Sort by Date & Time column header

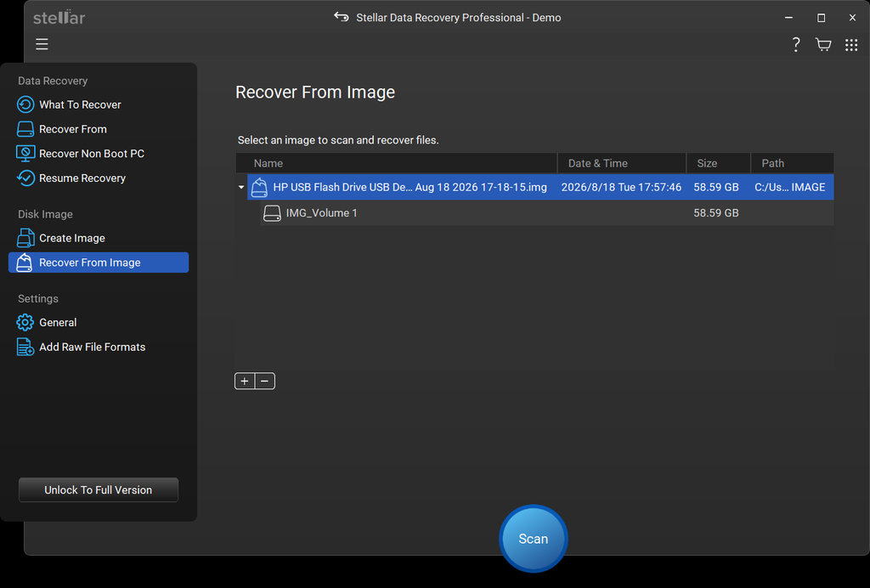click(621, 163)
